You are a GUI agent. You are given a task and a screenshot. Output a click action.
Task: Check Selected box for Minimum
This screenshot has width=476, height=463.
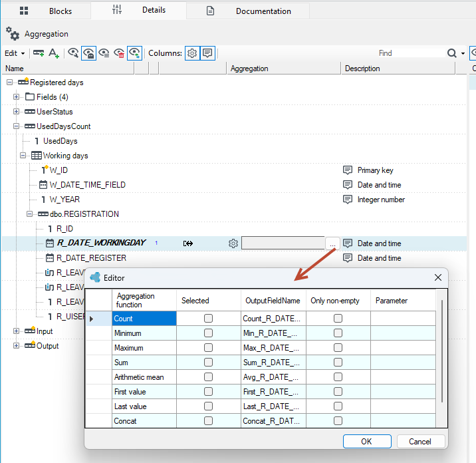[x=208, y=333]
